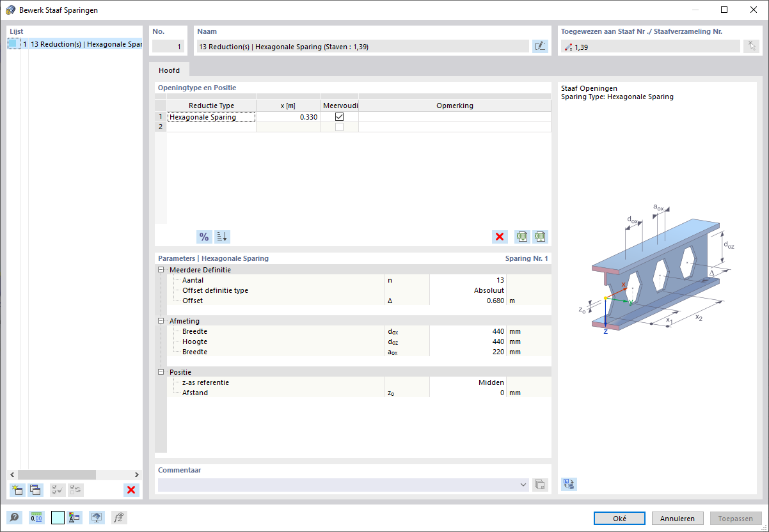This screenshot has width=769, height=532.
Task: Cancel the dialog with Annuleren
Action: click(x=678, y=518)
